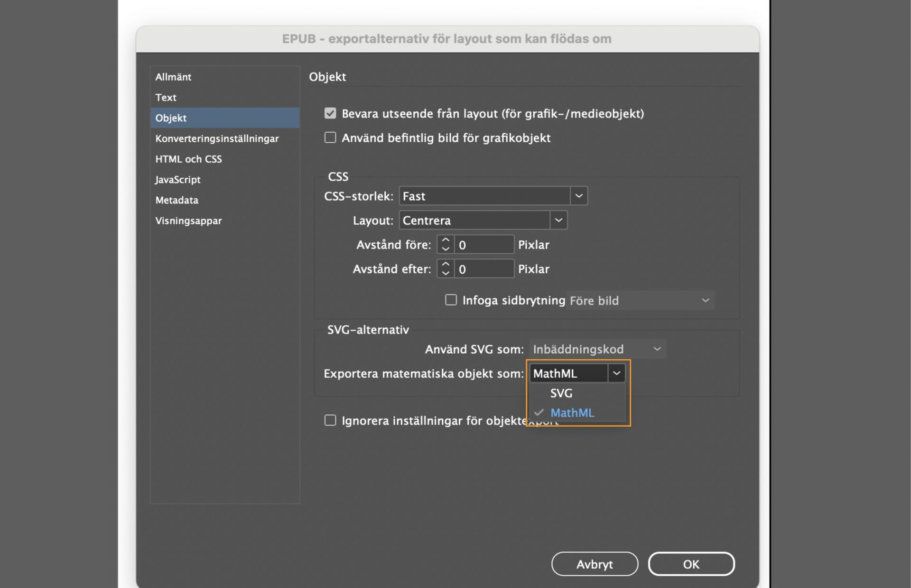Increase Avstånd före value with stepper arrow
Image resolution: width=911 pixels, height=588 pixels.
point(445,240)
